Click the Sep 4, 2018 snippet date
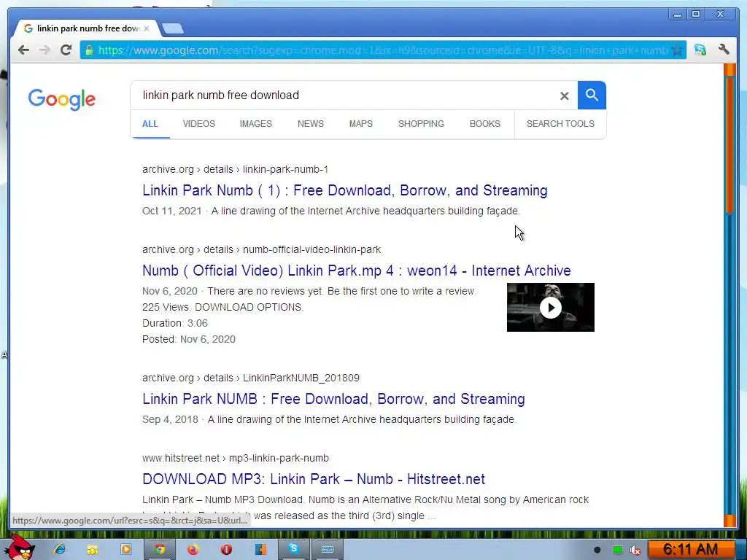This screenshot has height=560, width=747. click(170, 419)
